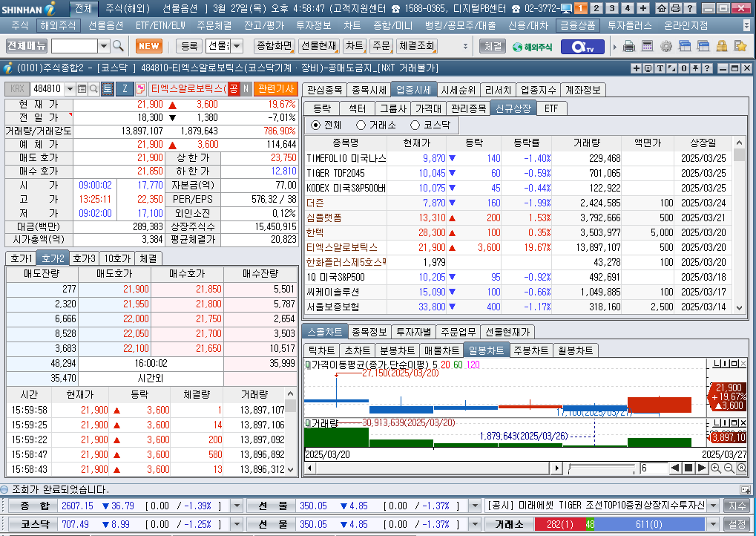The width and height of the screenshot is (756, 536).
Task: Open the calculator toolbar icon
Action: tap(648, 46)
